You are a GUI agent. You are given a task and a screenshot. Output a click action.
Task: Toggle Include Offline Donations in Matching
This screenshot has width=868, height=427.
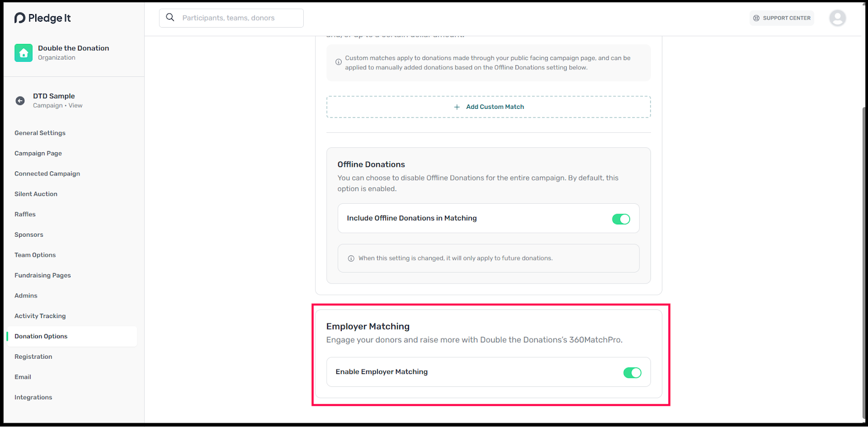pos(621,219)
